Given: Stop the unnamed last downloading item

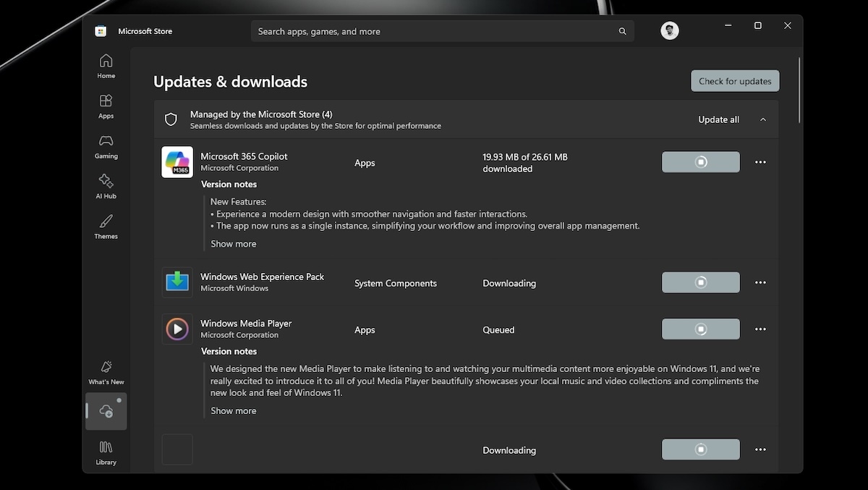Looking at the screenshot, I should click(x=700, y=449).
